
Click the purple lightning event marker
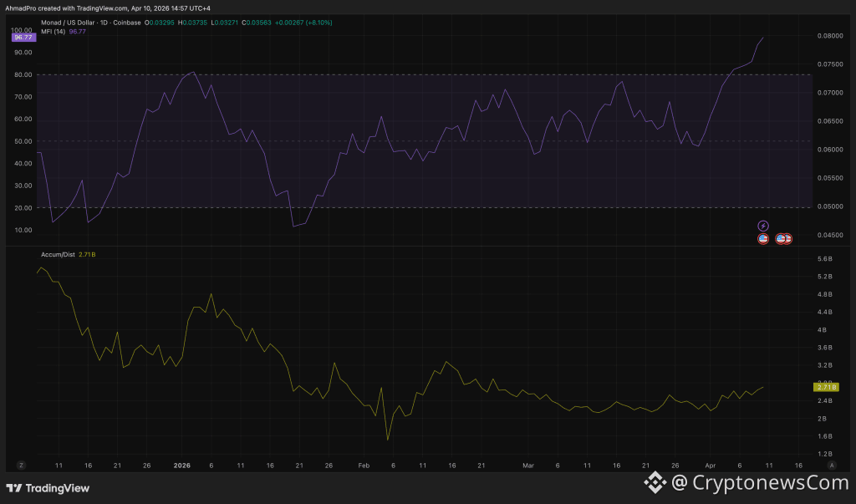tap(763, 226)
